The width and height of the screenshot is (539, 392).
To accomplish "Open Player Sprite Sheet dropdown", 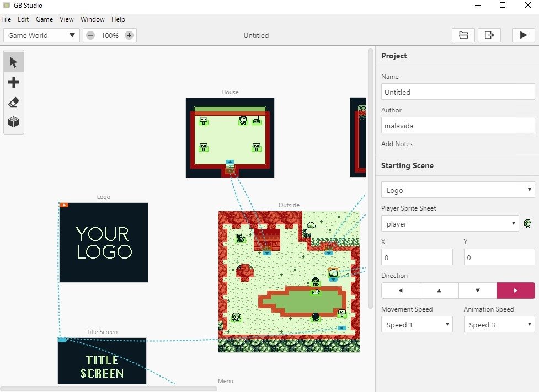I will click(x=450, y=224).
